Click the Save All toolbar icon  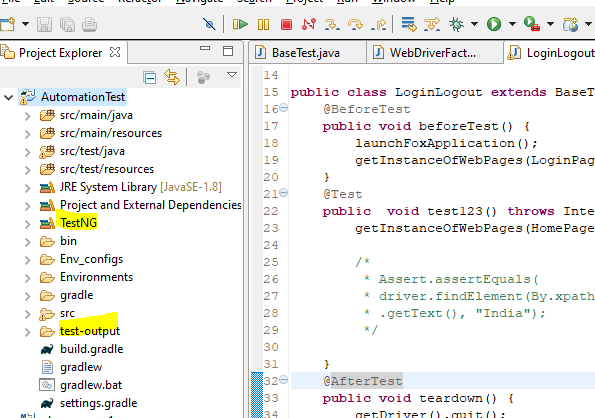67,25
